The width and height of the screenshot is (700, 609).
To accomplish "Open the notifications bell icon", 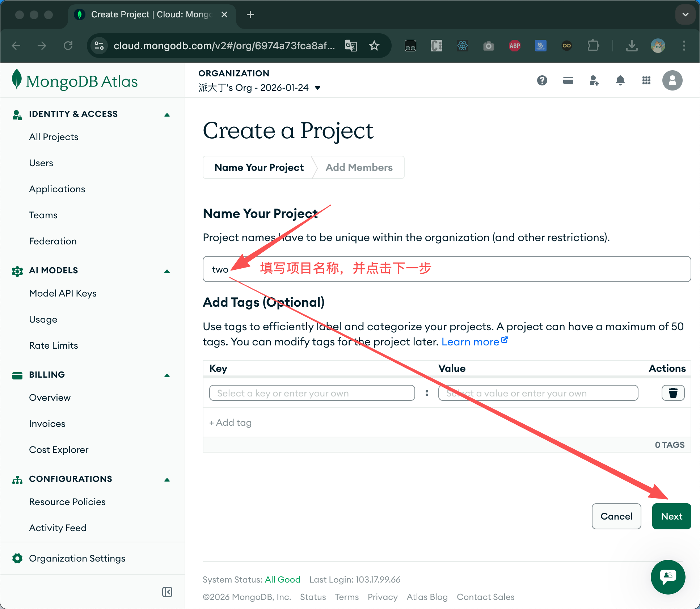I will coord(620,80).
